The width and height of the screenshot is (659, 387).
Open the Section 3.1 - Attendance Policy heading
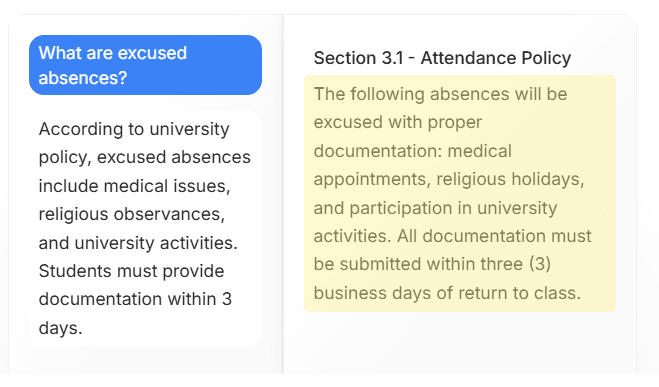click(x=442, y=58)
